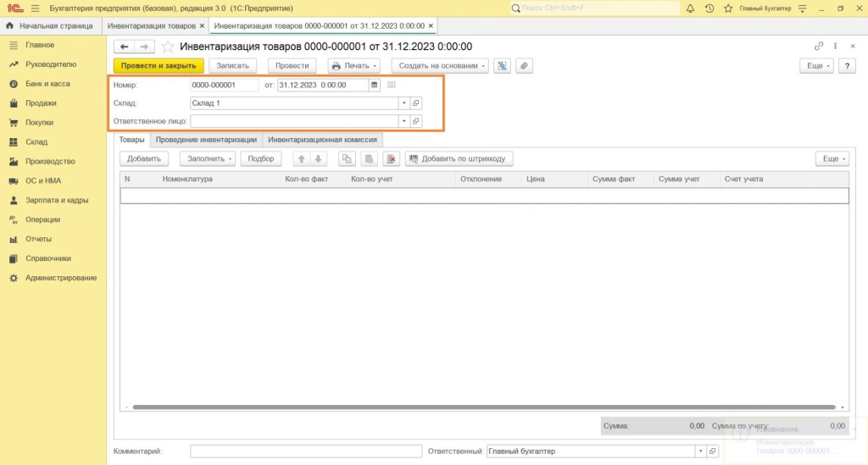Screen dimensions: 868x465
Task: Click into the Комментарий text field
Action: [306, 451]
